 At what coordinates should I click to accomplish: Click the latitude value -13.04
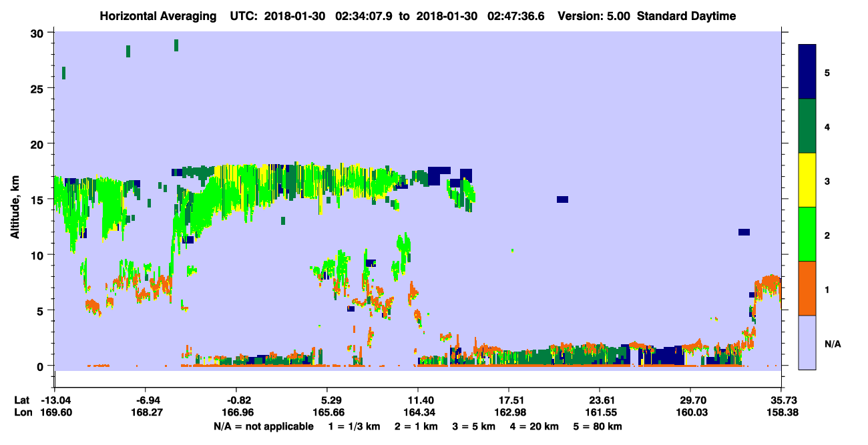click(55, 400)
